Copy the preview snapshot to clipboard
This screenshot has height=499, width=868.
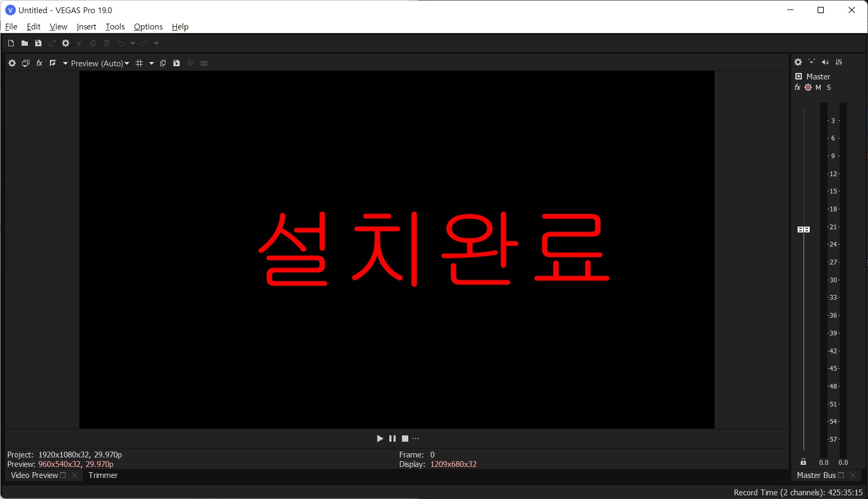163,63
